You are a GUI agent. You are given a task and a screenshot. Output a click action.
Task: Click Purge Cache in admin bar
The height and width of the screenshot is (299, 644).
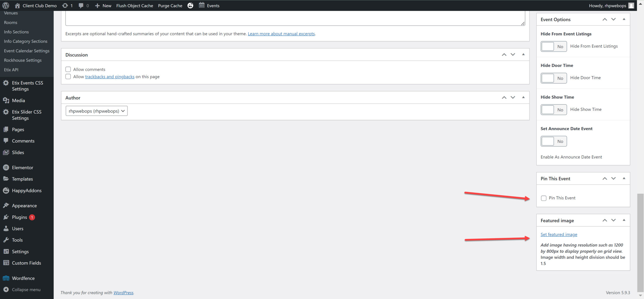170,6
